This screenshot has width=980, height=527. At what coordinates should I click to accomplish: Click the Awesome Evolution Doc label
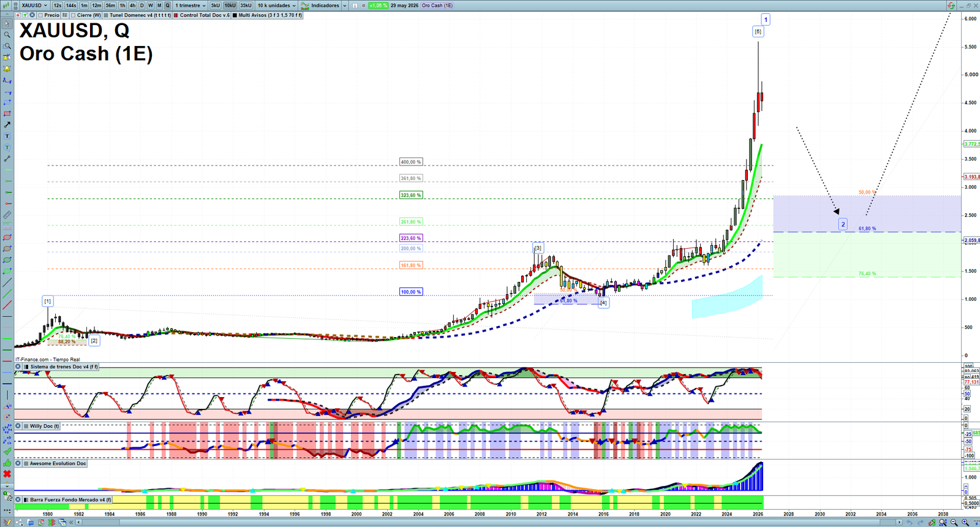[x=58, y=463]
